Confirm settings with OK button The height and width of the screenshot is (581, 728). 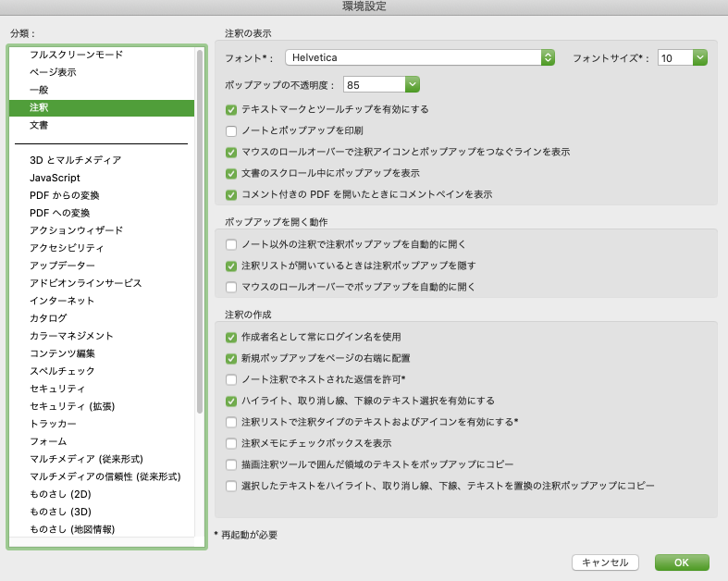point(681,562)
